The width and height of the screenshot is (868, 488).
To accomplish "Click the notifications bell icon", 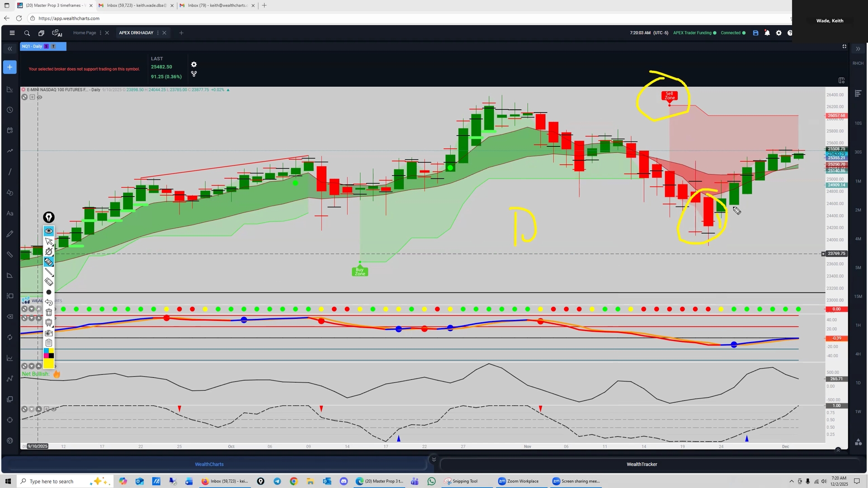I will [767, 33].
